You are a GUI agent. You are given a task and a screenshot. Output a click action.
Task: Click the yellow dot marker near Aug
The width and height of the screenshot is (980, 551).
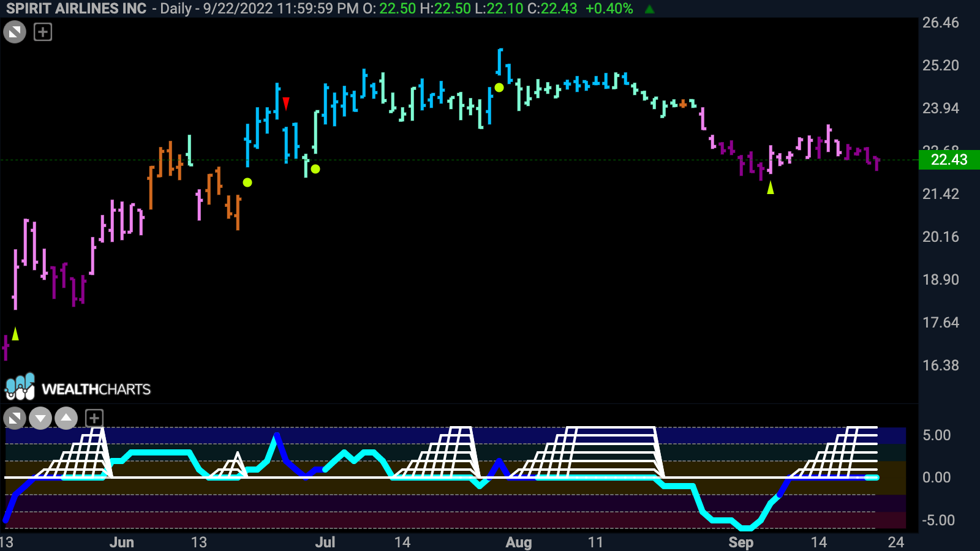pos(499,88)
